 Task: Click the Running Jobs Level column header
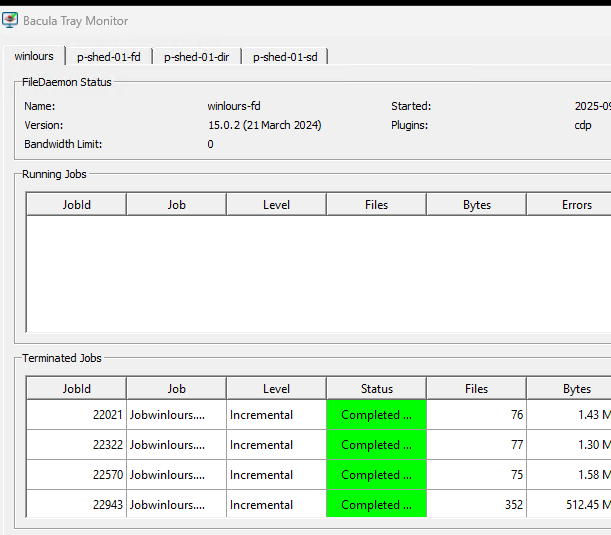276,205
